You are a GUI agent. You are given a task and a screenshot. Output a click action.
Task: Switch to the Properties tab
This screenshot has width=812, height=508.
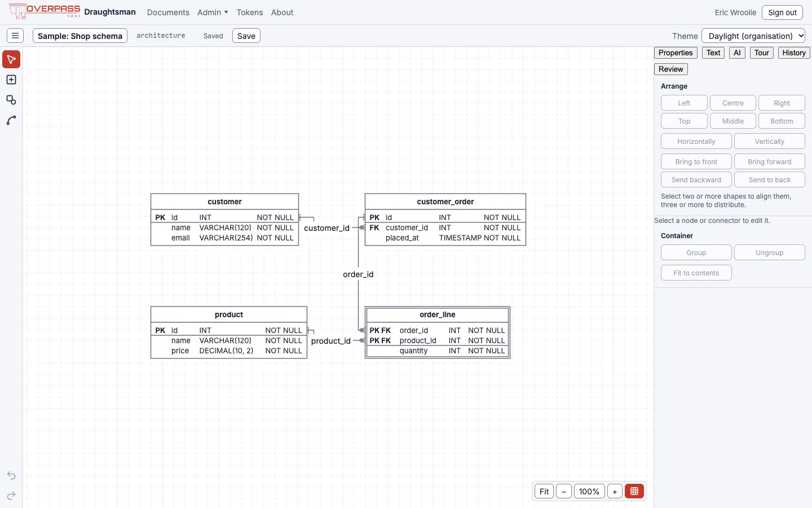pos(676,52)
